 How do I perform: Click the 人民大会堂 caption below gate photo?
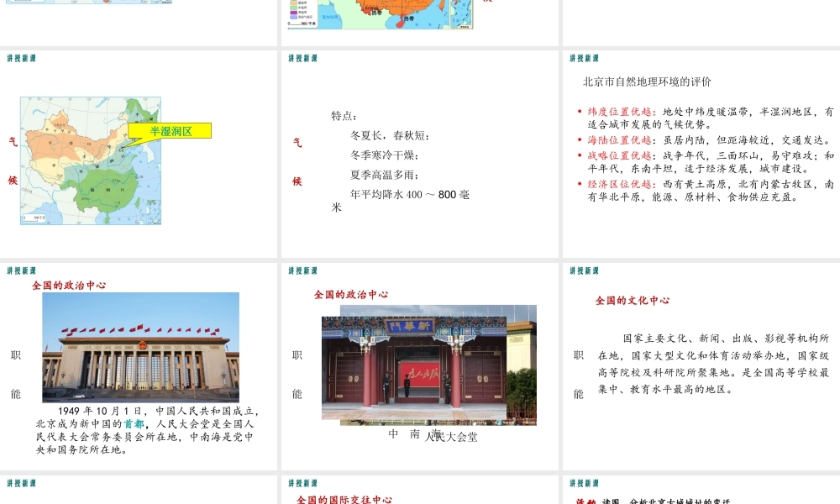[452, 438]
